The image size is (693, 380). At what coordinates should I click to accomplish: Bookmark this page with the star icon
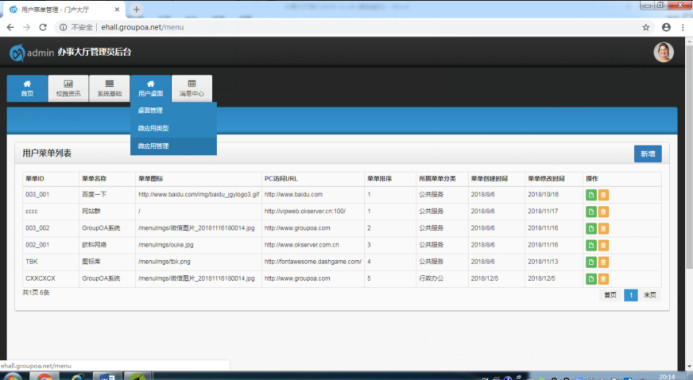[x=646, y=27]
